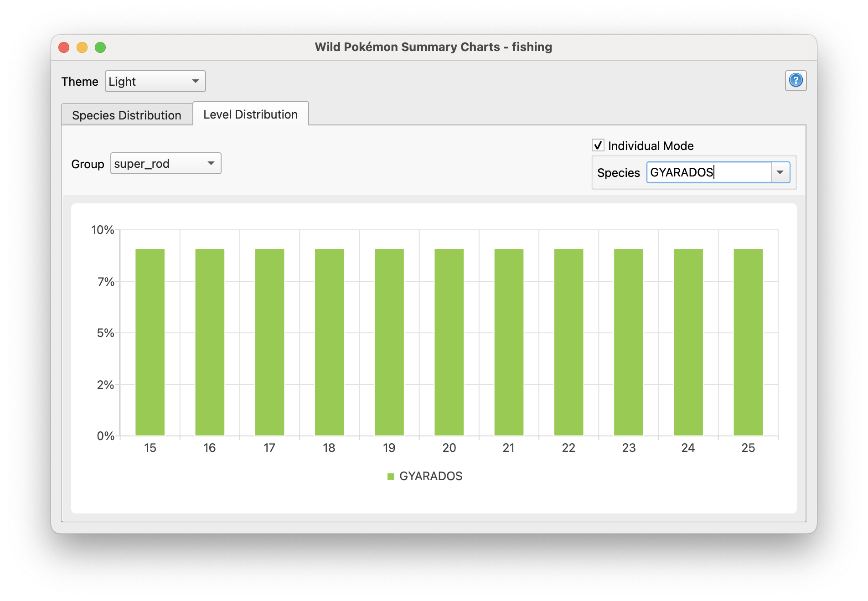Click the 5% y-axis label
Image resolution: width=868 pixels, height=601 pixels.
point(105,333)
